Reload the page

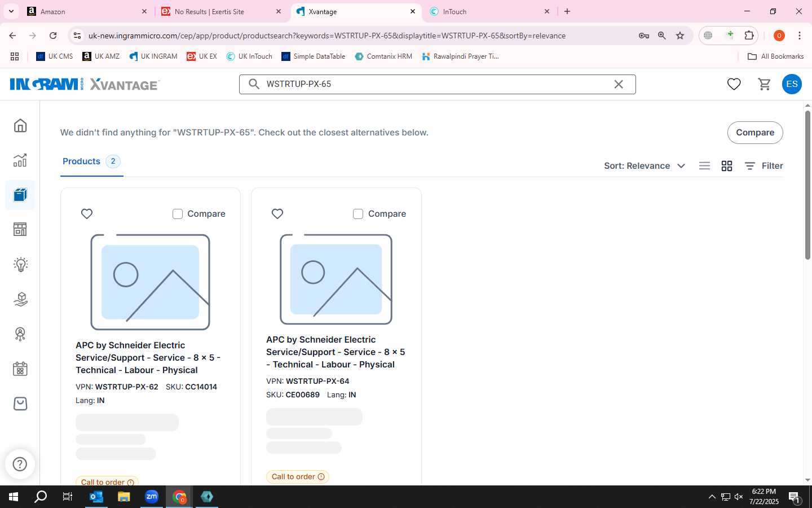click(53, 36)
